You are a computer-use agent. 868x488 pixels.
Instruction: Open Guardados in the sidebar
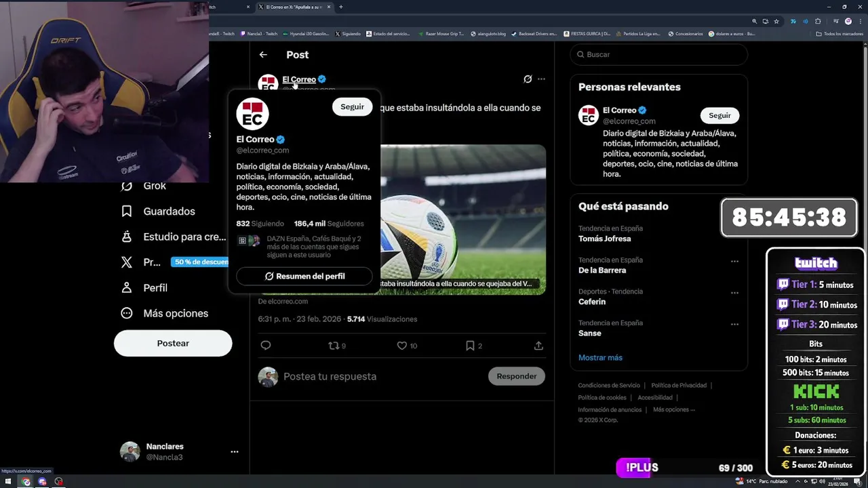158,211
